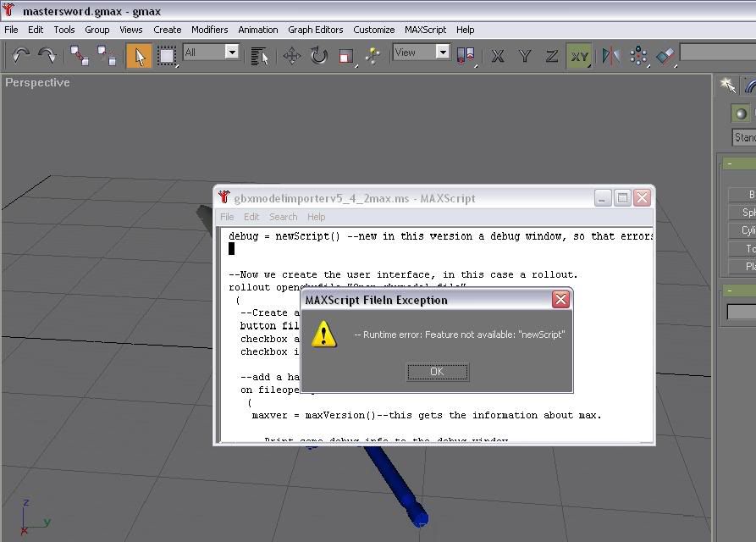Image resolution: width=756 pixels, height=542 pixels.
Task: Click the Align tool icon
Action: click(665, 56)
